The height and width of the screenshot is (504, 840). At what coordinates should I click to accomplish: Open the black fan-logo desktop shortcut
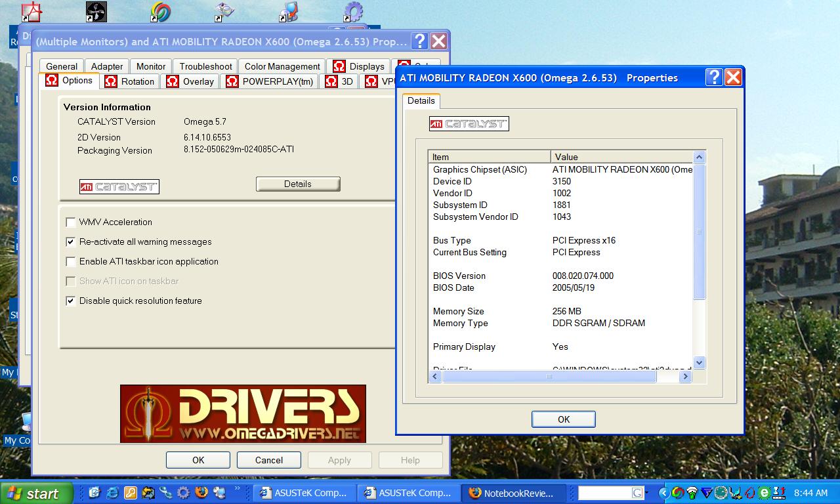click(96, 11)
